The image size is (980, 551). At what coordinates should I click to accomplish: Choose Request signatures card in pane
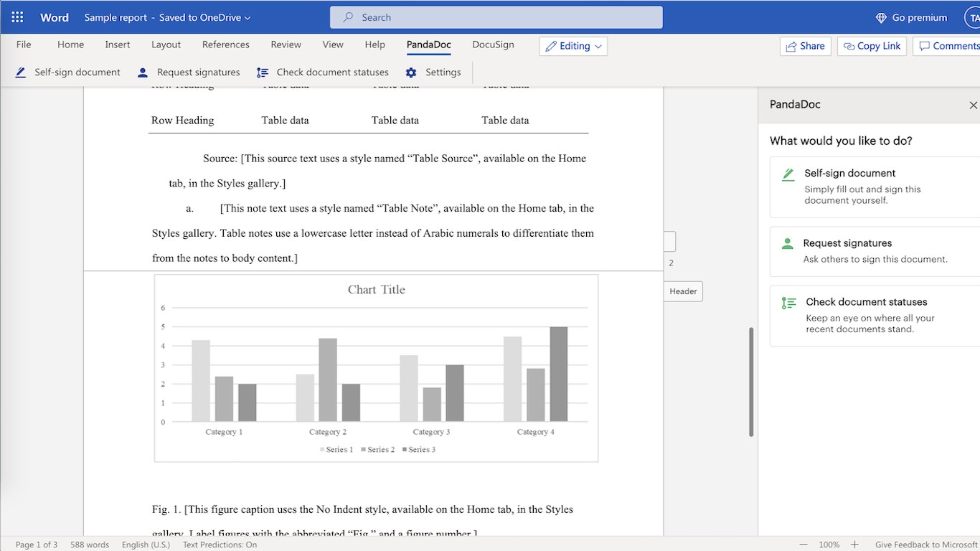tap(875, 251)
